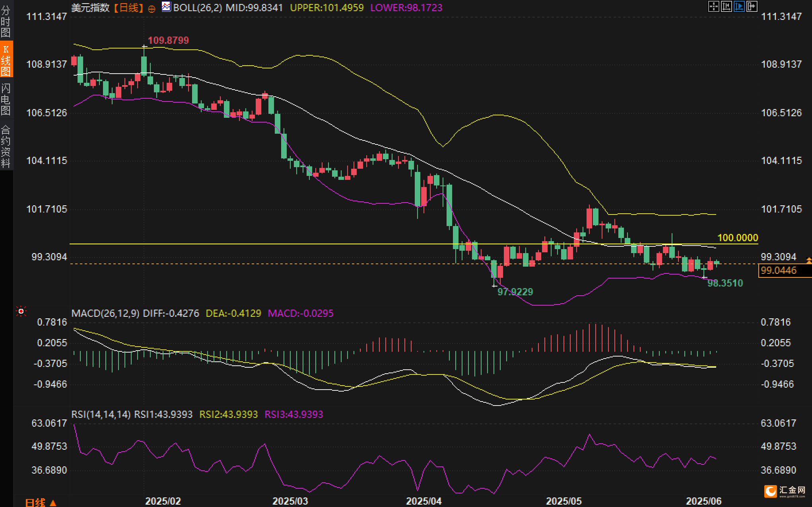Image resolution: width=812 pixels, height=507 pixels.
Task: Click the MACD(26,12,9) indicator label
Action: [x=105, y=313]
